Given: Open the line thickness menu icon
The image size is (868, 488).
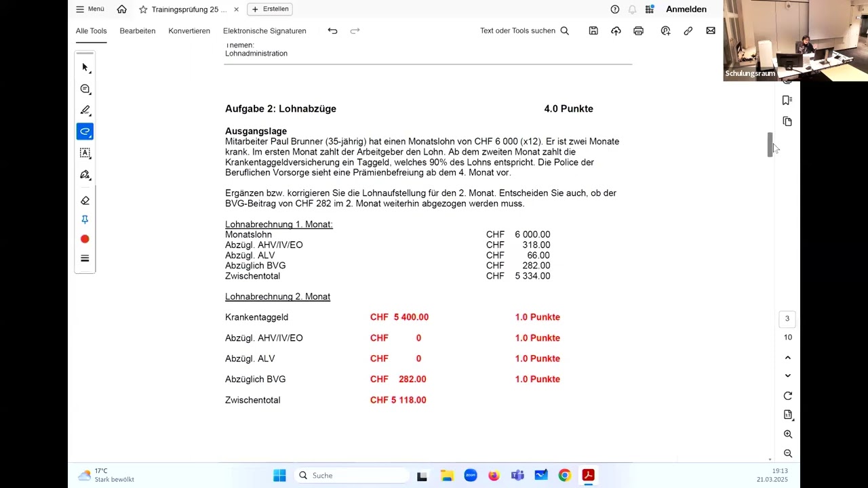Looking at the screenshot, I should coord(85,258).
